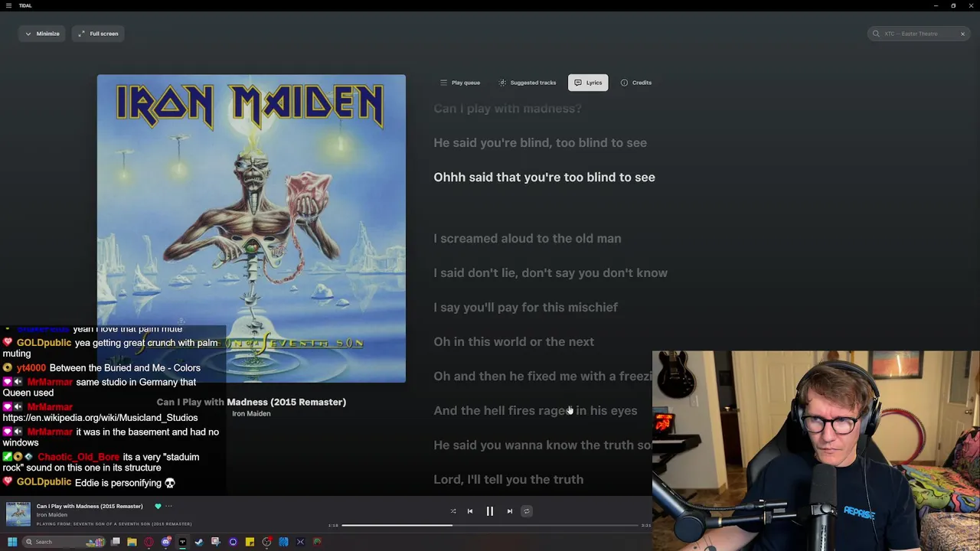
Task: Click Iron Maiden artist link below album art
Action: [251, 414]
